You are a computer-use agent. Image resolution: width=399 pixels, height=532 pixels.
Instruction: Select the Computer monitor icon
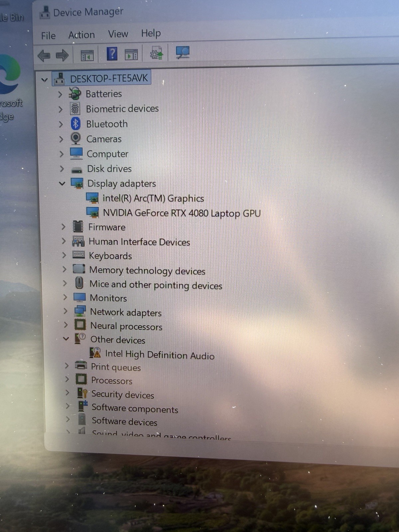[76, 153]
